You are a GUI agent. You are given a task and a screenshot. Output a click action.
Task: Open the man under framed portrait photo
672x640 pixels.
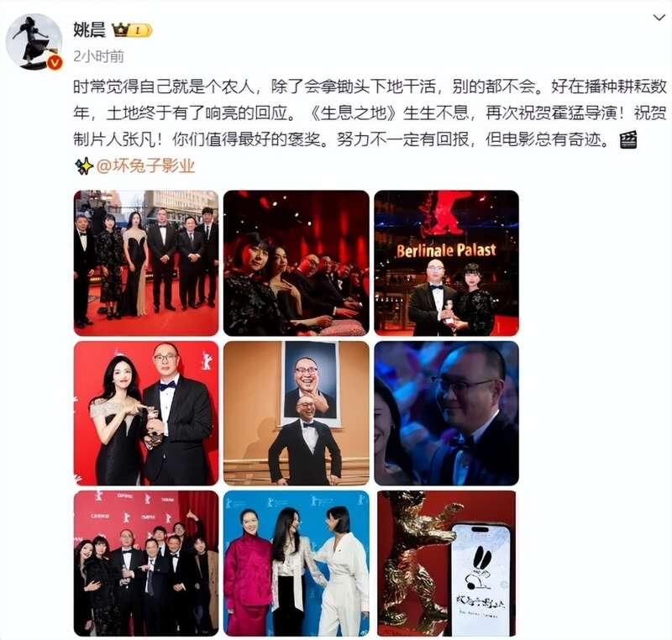297,413
